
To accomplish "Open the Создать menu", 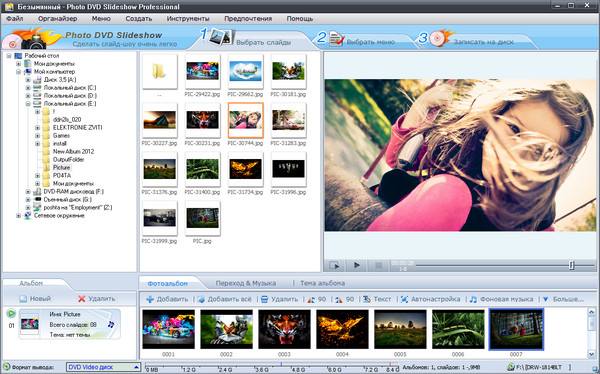I will 139,18.
